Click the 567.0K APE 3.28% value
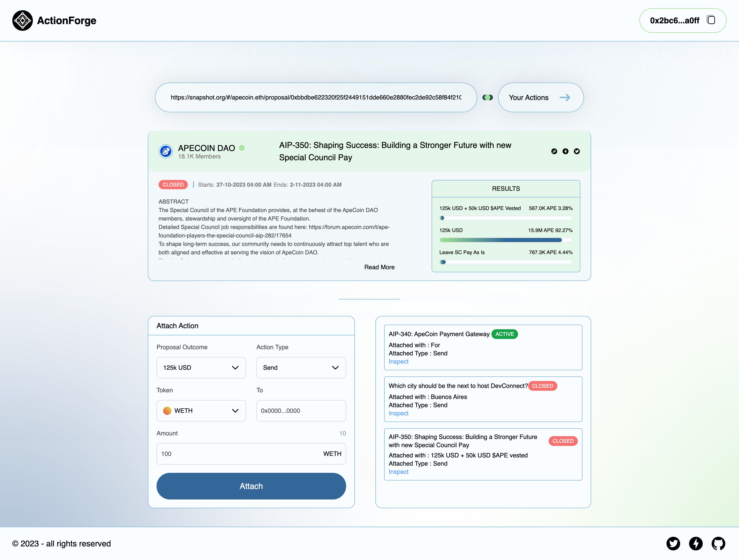This screenshot has height=560, width=739. point(551,208)
